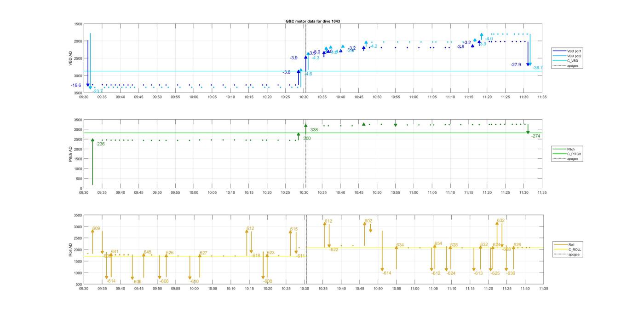Screen dimensions: 644x319
Task: Click the '627' roll data label
Action: point(203,253)
